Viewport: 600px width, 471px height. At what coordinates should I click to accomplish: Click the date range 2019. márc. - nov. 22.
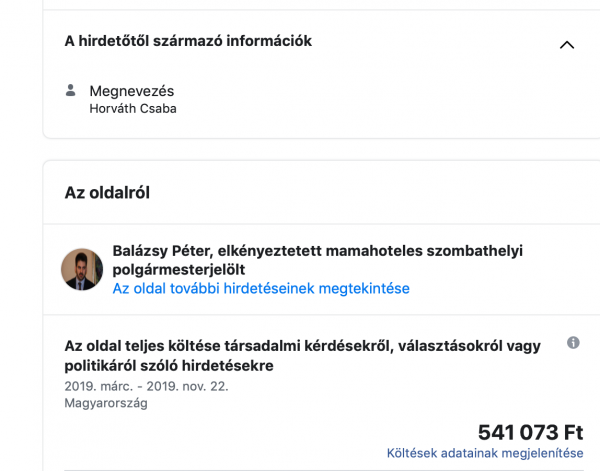click(x=146, y=386)
